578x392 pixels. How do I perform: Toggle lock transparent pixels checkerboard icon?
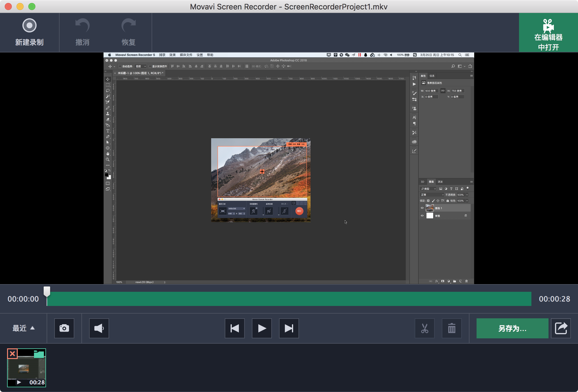click(x=428, y=201)
